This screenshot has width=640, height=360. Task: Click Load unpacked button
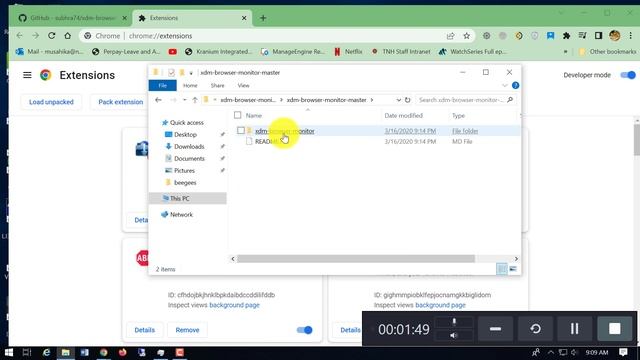click(51, 102)
